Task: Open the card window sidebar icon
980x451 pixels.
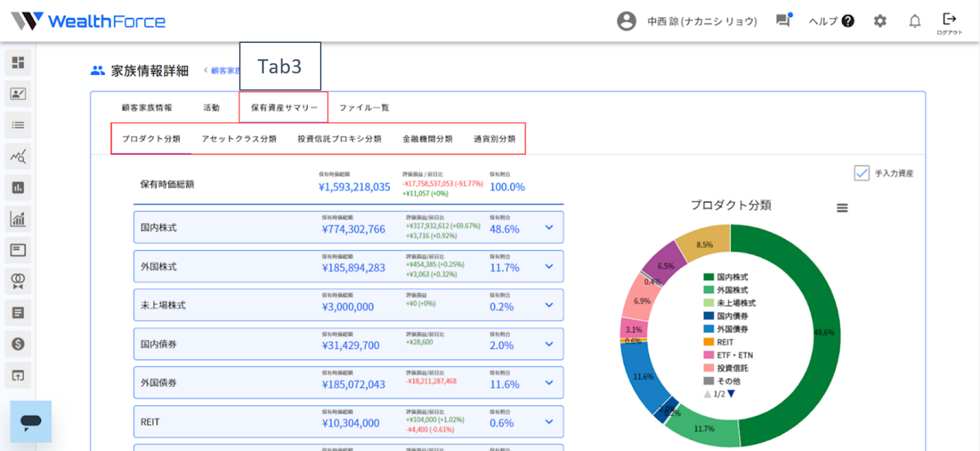Action: click(x=18, y=250)
